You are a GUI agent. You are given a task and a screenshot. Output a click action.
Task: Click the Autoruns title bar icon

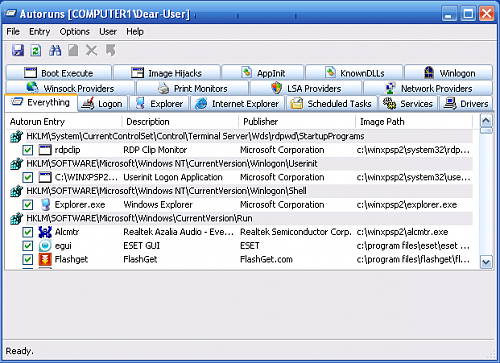tap(10, 14)
